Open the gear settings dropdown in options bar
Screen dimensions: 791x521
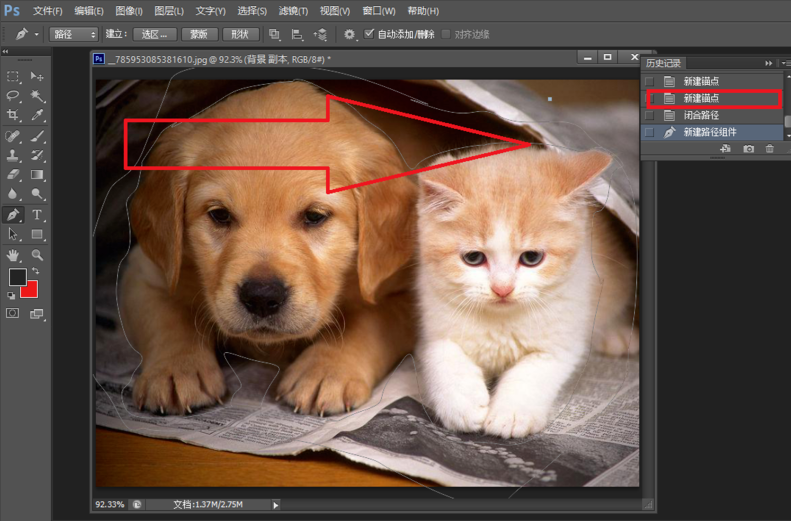click(x=352, y=34)
